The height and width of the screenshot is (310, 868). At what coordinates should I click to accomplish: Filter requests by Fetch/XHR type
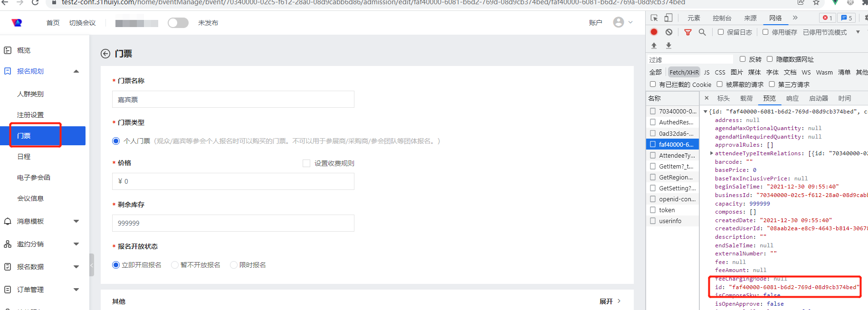(684, 72)
